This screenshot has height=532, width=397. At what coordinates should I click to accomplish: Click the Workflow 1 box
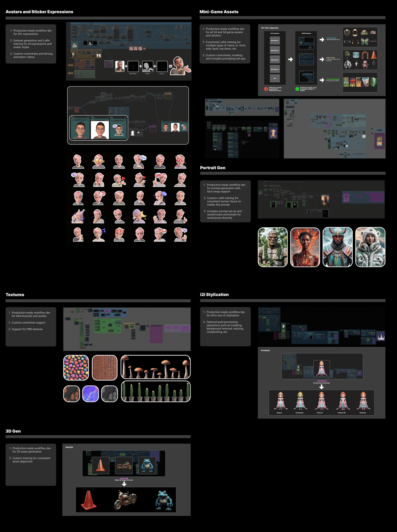pyautogui.click(x=275, y=41)
